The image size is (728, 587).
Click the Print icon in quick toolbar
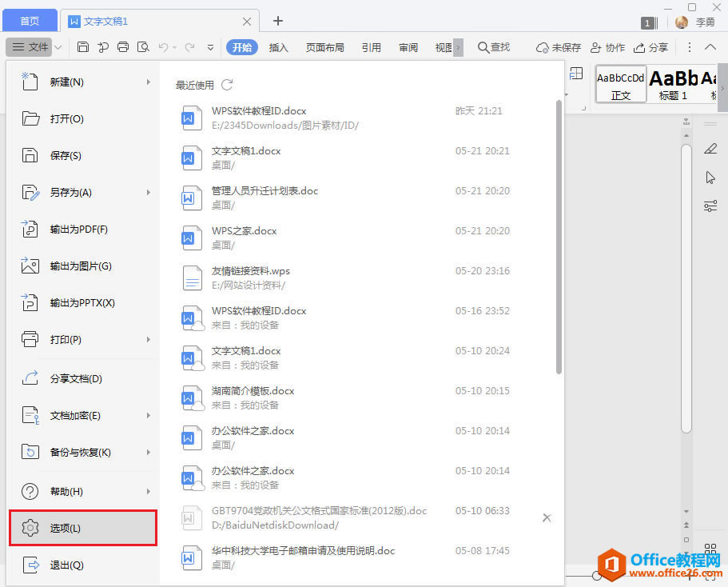point(123,47)
